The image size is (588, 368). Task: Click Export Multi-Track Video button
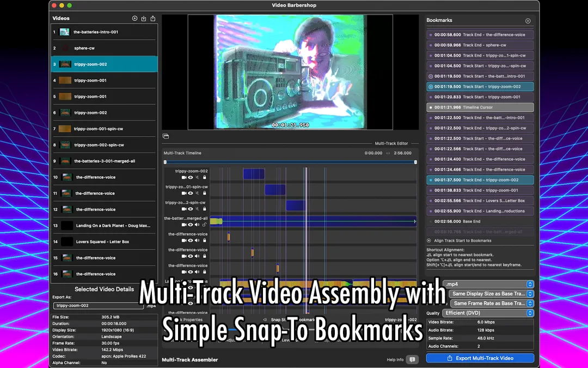click(480, 358)
